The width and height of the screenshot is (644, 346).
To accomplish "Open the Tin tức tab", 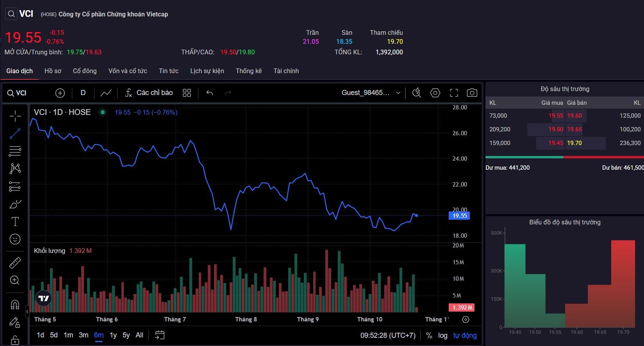I will pyautogui.click(x=169, y=71).
